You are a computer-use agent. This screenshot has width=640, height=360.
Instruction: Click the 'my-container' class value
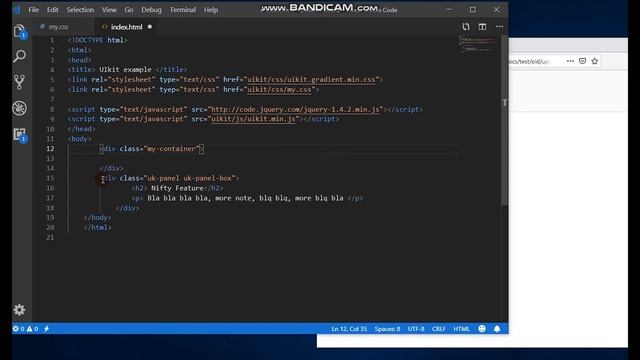[x=171, y=149]
